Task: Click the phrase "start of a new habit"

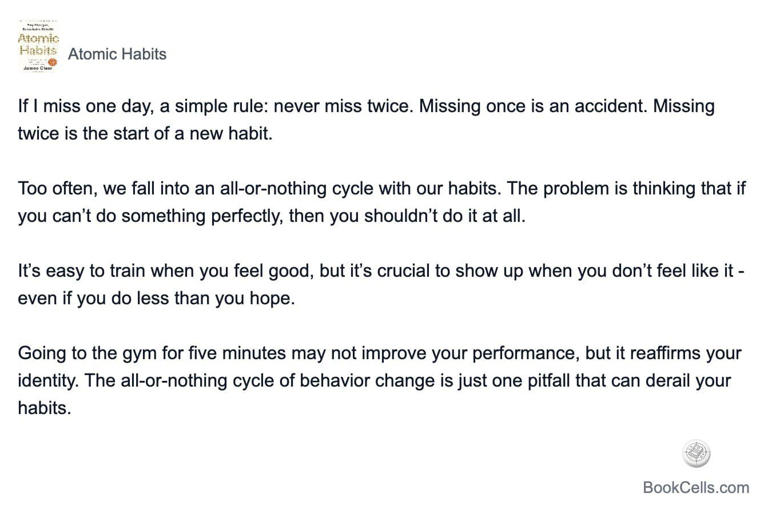Action: click(190, 133)
